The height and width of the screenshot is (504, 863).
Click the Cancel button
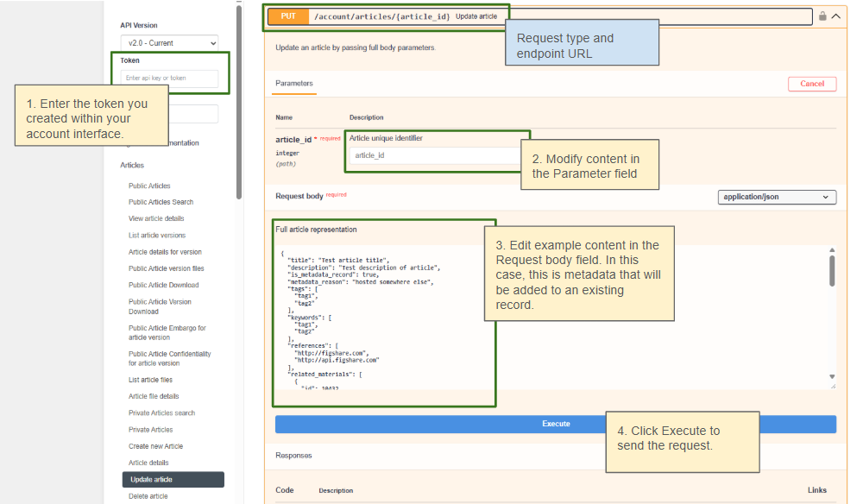812,84
